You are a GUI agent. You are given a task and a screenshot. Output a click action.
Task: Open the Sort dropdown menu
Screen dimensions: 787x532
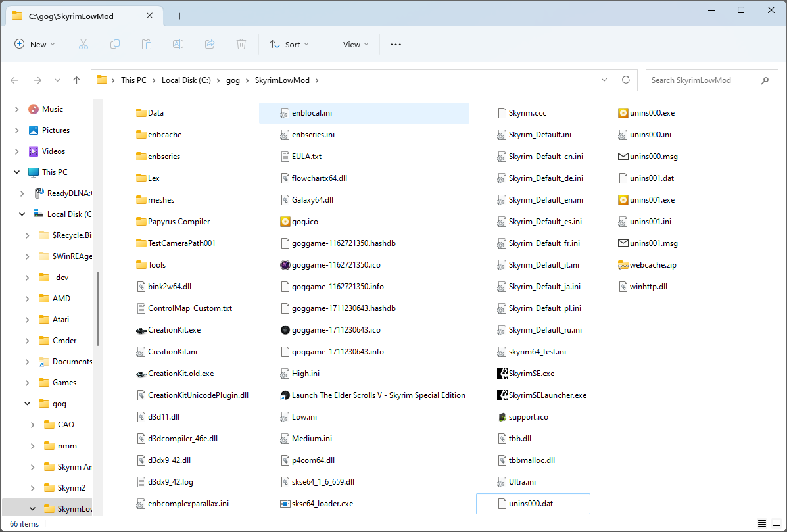289,44
